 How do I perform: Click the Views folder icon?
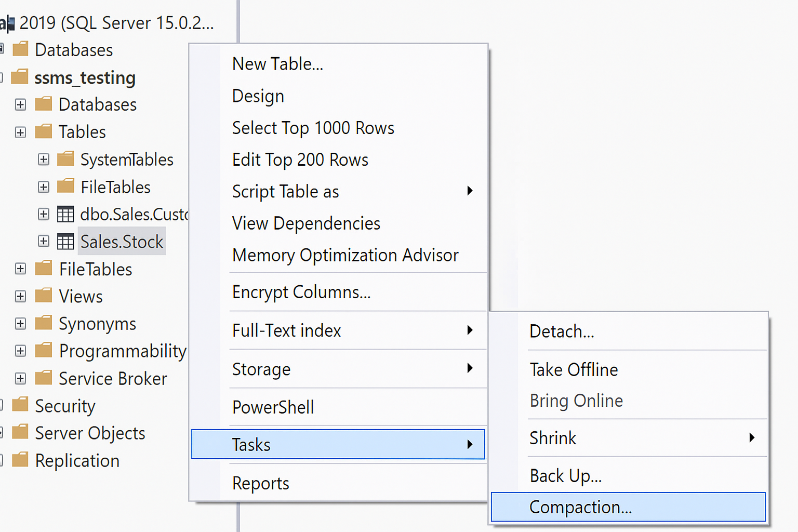click(44, 296)
